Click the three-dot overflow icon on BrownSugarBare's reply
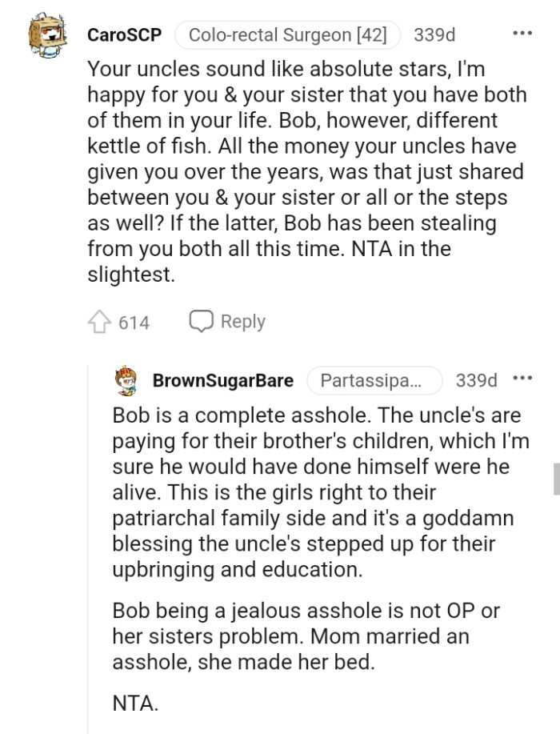 point(523,376)
